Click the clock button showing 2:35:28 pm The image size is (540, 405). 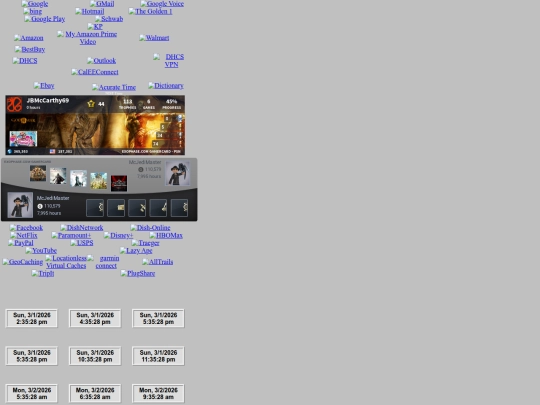pyautogui.click(x=32, y=318)
